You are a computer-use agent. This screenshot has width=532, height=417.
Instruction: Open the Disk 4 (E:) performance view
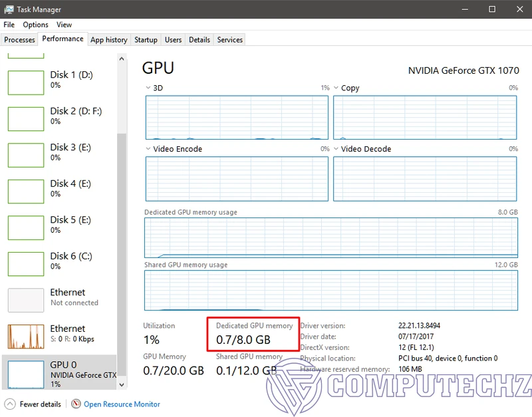(59, 191)
